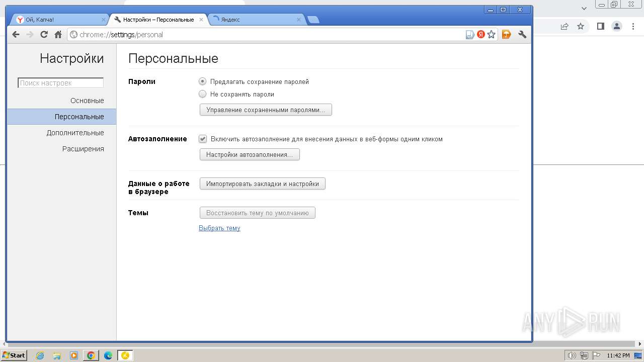Click the network tray icon
Image resolution: width=644 pixels, height=362 pixels.
point(584,355)
